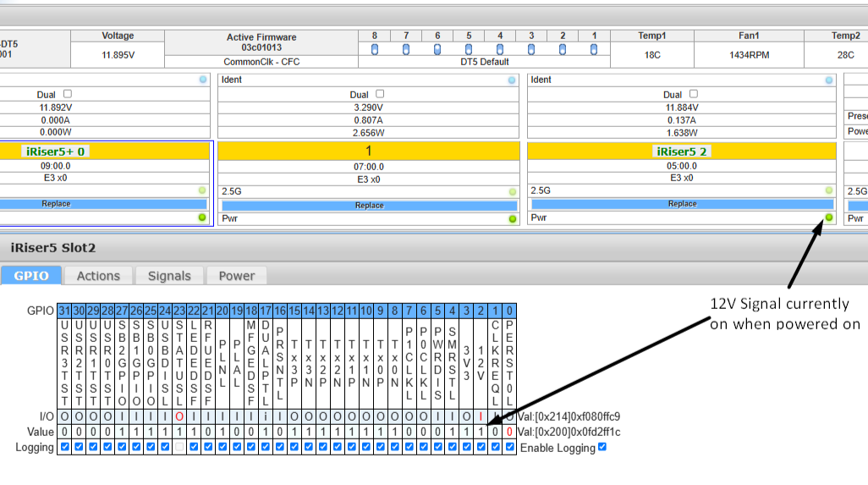Click the 2.5G link LED of slot 1
This screenshot has width=868, height=485.
[512, 191]
